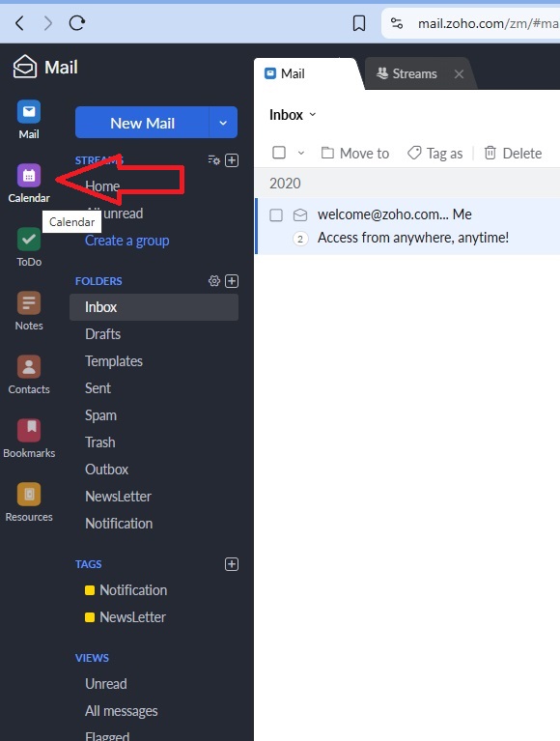Tick the select-all emails checkbox
The height and width of the screenshot is (741, 560).
[x=279, y=153]
